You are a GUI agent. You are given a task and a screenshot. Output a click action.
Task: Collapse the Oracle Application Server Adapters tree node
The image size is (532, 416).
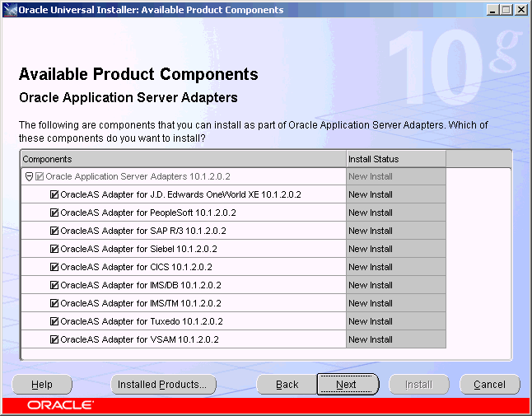(29, 176)
